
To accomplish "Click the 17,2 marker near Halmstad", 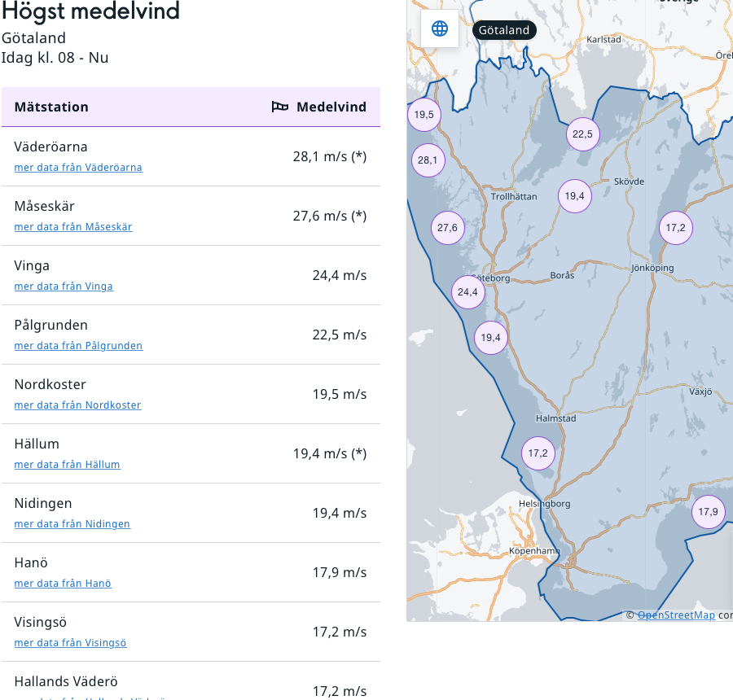I will [x=538, y=453].
